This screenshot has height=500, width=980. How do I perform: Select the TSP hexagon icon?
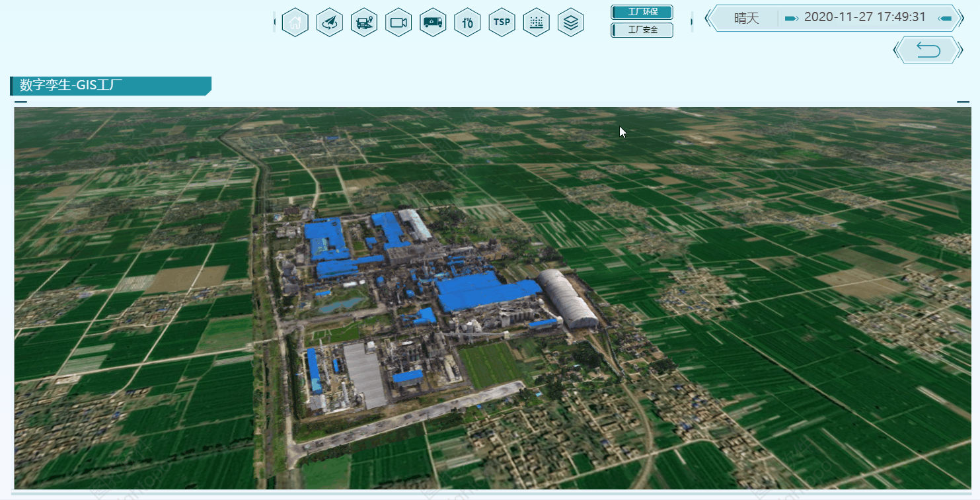(502, 22)
